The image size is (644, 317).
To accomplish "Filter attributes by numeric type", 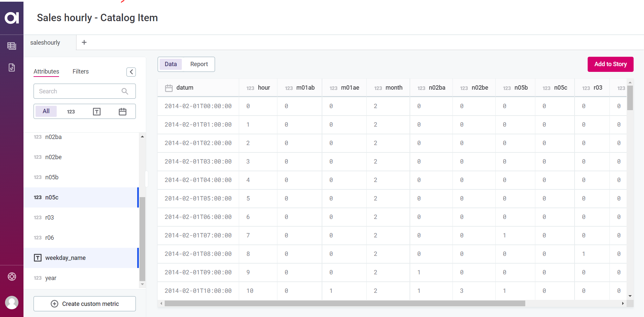I will coord(71,111).
